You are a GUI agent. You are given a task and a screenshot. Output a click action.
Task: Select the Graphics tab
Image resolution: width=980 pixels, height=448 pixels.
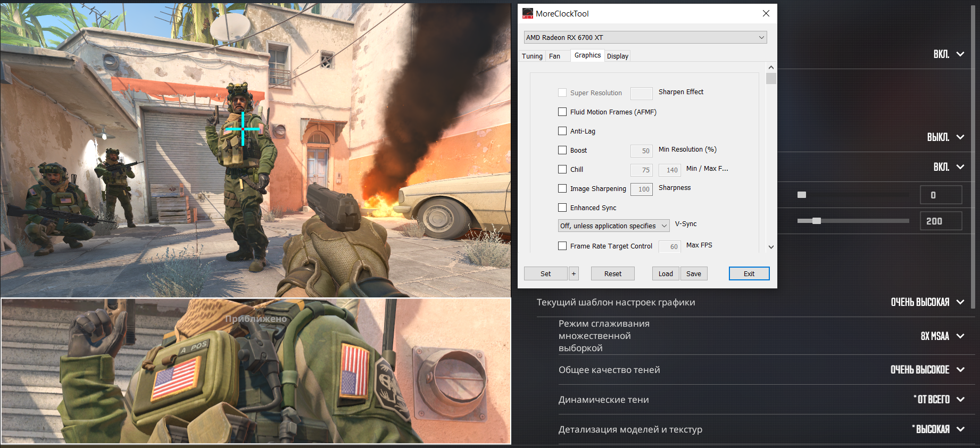pos(587,55)
